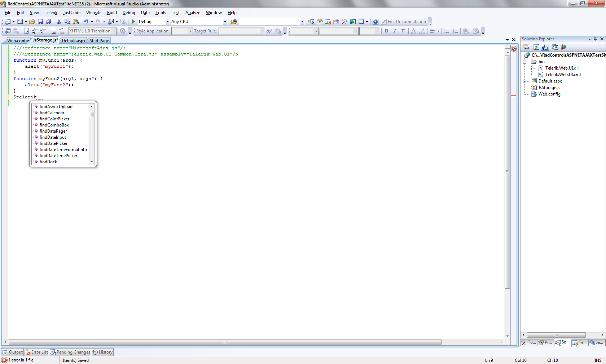
Task: Open the Toolbox hammer-and-wrench icon
Action: [344, 22]
